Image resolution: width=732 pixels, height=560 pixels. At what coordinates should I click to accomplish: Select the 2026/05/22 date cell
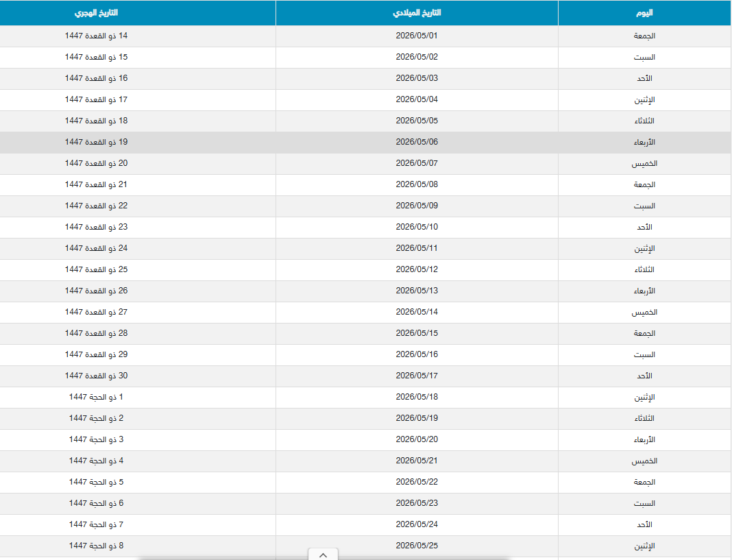coord(417,482)
